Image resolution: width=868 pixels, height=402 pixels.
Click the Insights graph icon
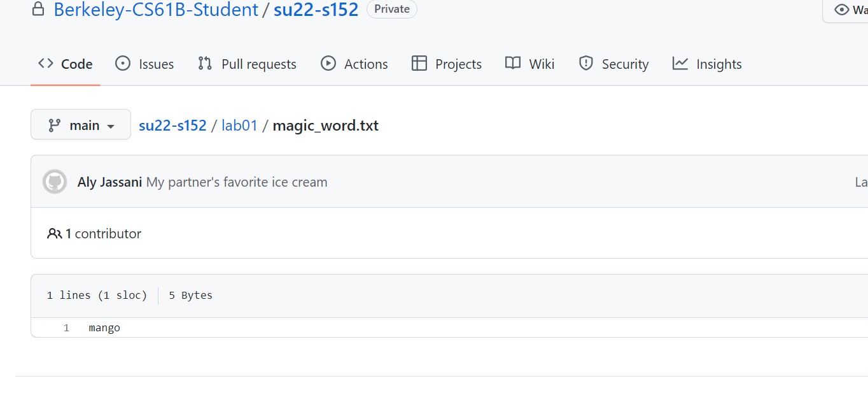coord(680,64)
